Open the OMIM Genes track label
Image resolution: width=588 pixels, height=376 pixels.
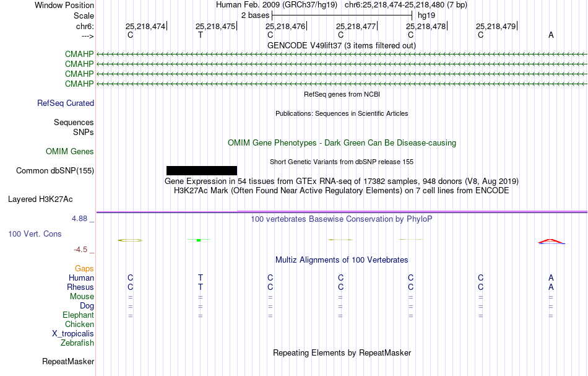(70, 151)
